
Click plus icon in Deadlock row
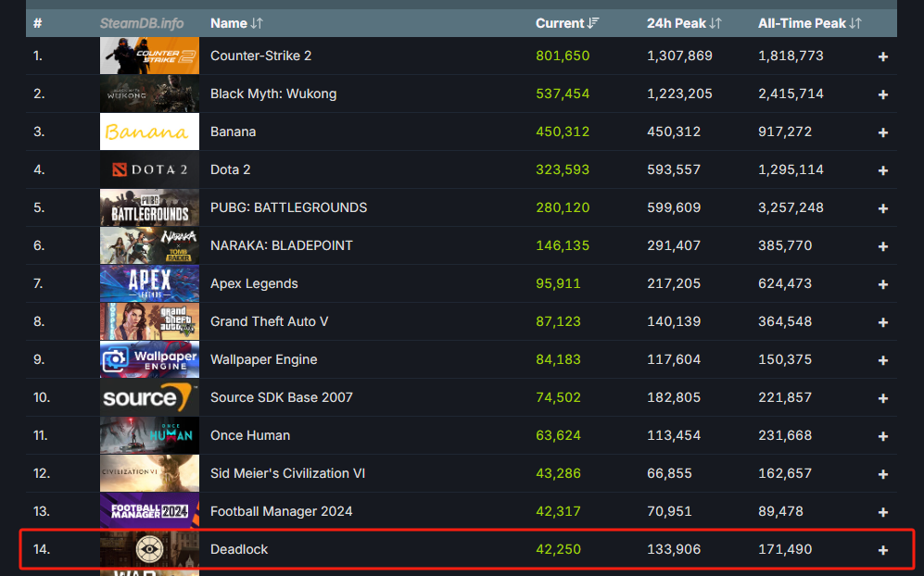click(x=882, y=551)
